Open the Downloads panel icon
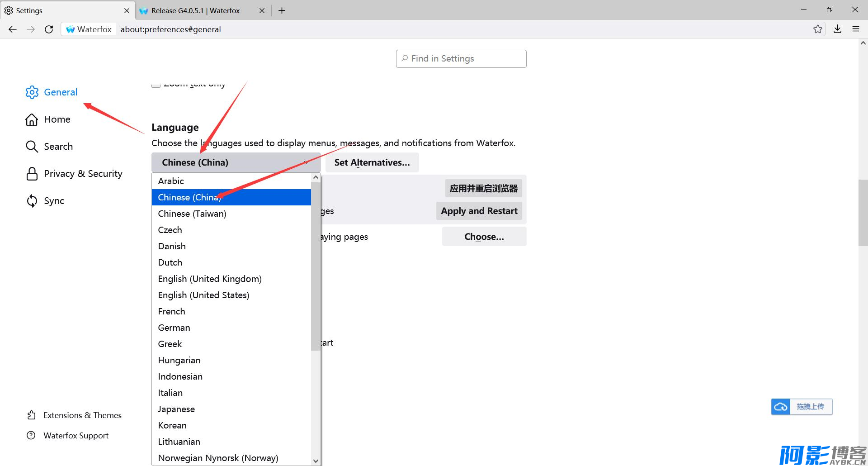This screenshot has width=868, height=466. [837, 29]
